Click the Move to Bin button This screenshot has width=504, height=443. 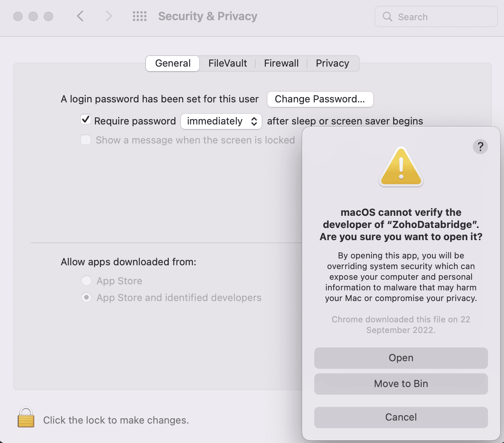click(x=401, y=384)
